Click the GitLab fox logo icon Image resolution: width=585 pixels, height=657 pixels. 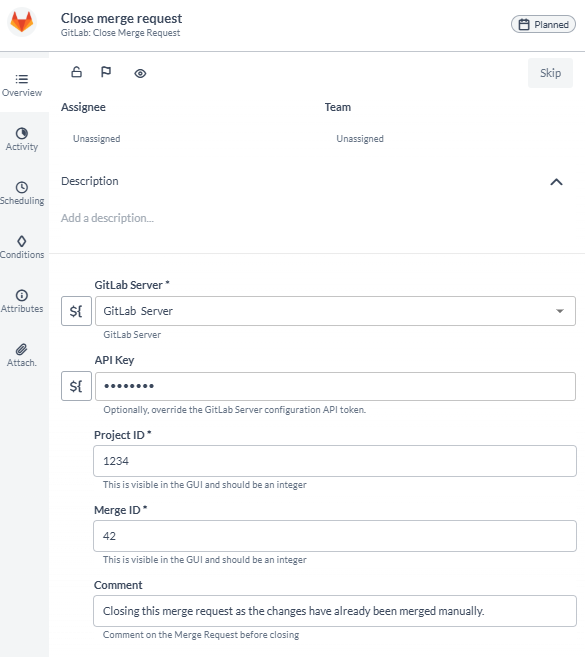[22, 22]
